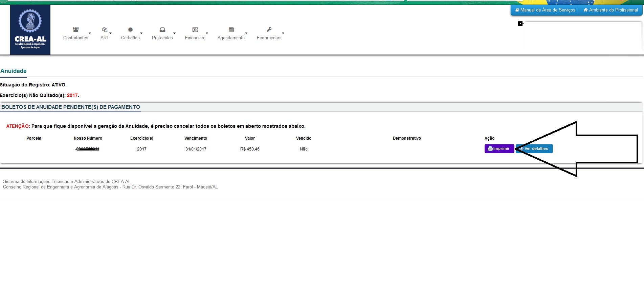Open the Ferramentas menu label
Screen dimensions: 644x302
tap(269, 38)
